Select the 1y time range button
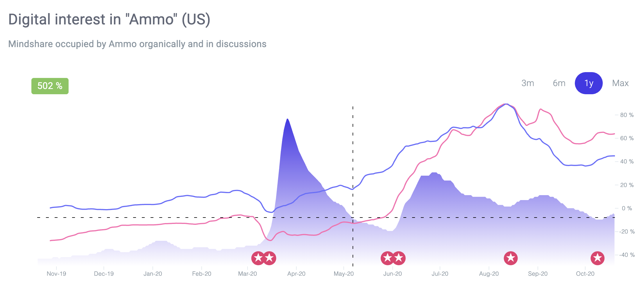Image resolution: width=644 pixels, height=285 pixels. click(589, 83)
